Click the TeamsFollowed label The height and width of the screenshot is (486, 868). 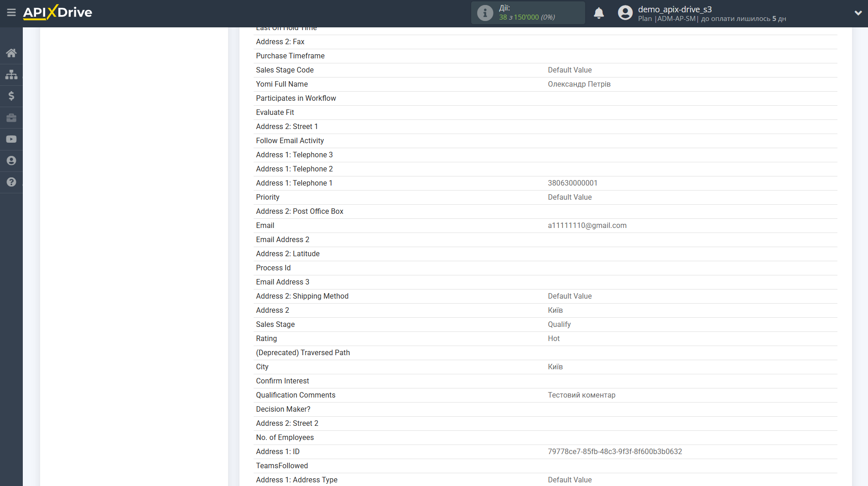282,465
